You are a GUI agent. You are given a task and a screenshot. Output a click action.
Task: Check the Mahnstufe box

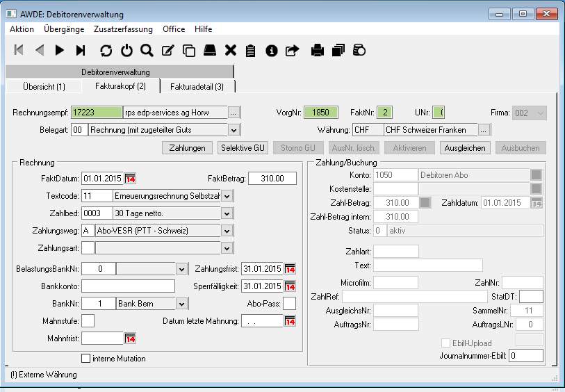coord(88,320)
